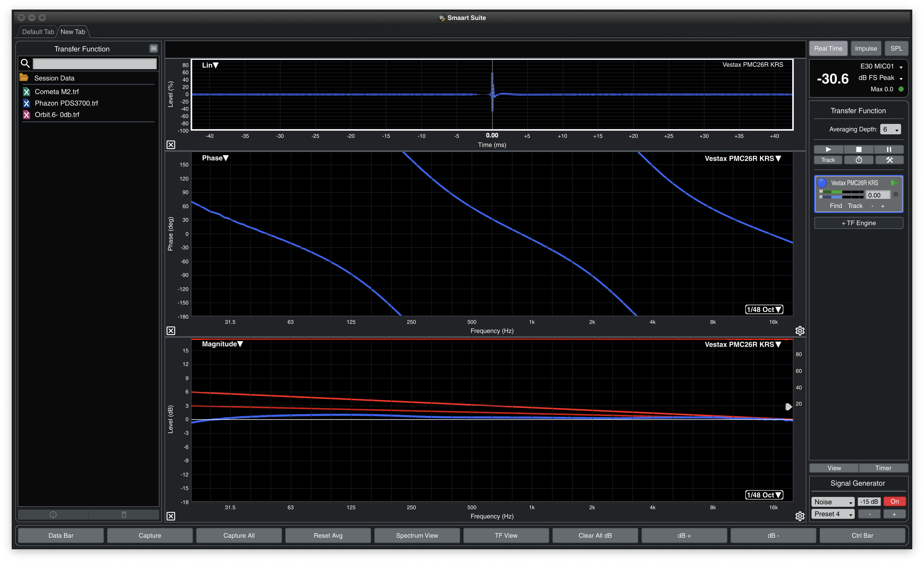Screen dimensions: 924x563
Task: Click the Spectrum View button
Action: tap(417, 535)
